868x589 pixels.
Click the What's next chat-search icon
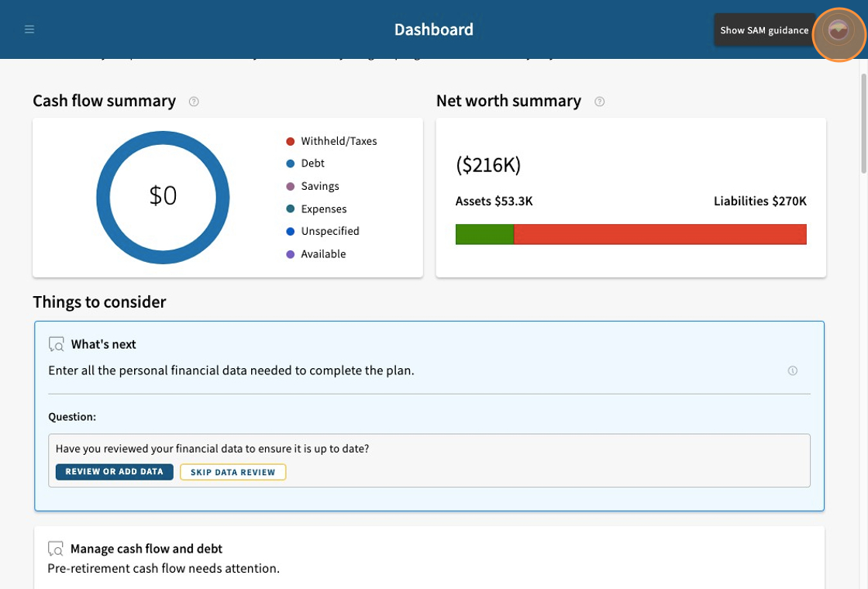56,344
